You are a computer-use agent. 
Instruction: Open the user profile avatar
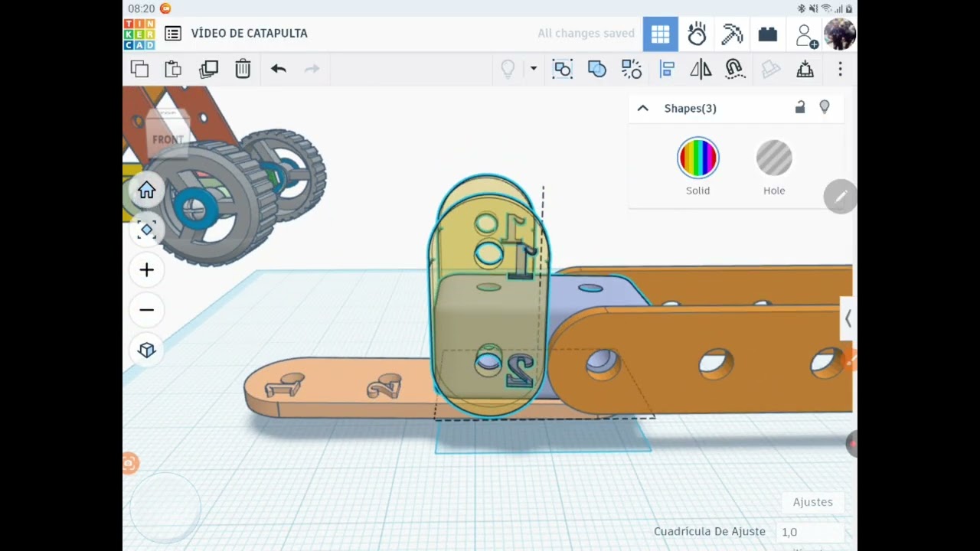coord(840,34)
